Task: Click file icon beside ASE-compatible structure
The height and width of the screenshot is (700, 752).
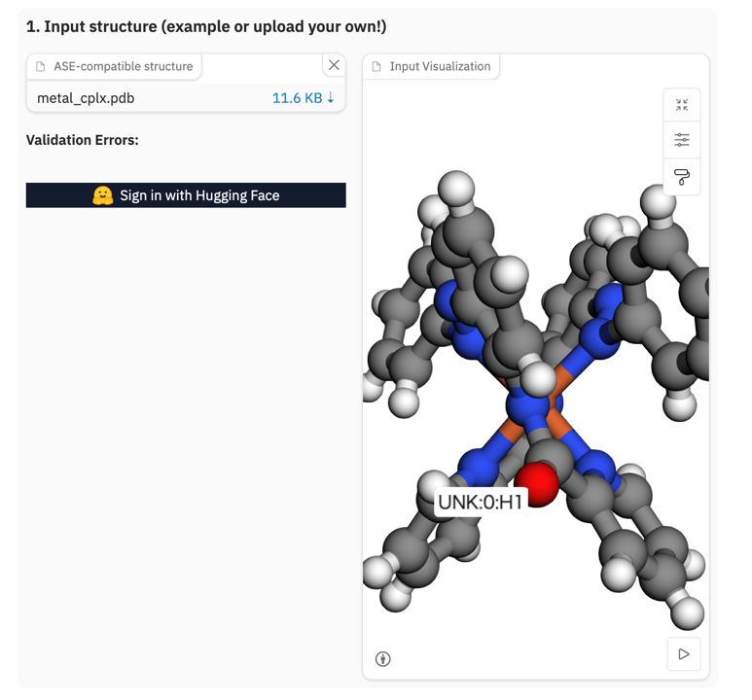Action: pos(41,67)
